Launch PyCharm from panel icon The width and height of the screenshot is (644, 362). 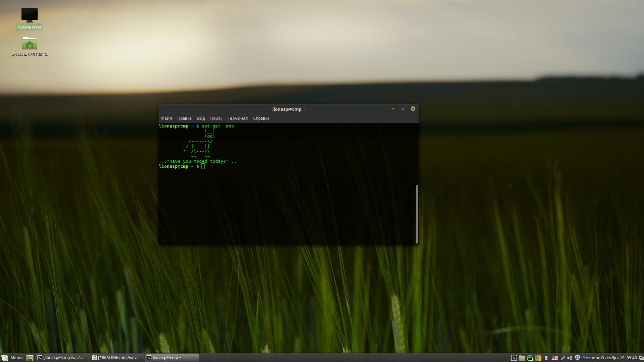530,358
